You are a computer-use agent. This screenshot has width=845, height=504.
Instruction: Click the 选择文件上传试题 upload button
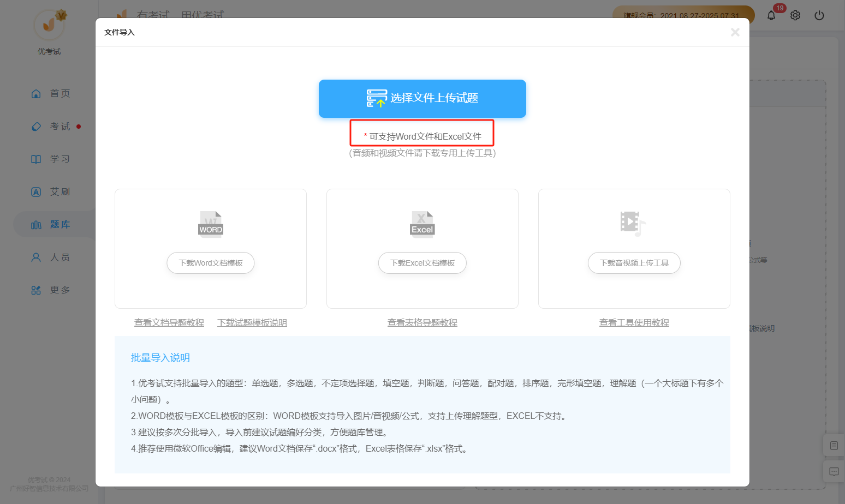(x=422, y=99)
